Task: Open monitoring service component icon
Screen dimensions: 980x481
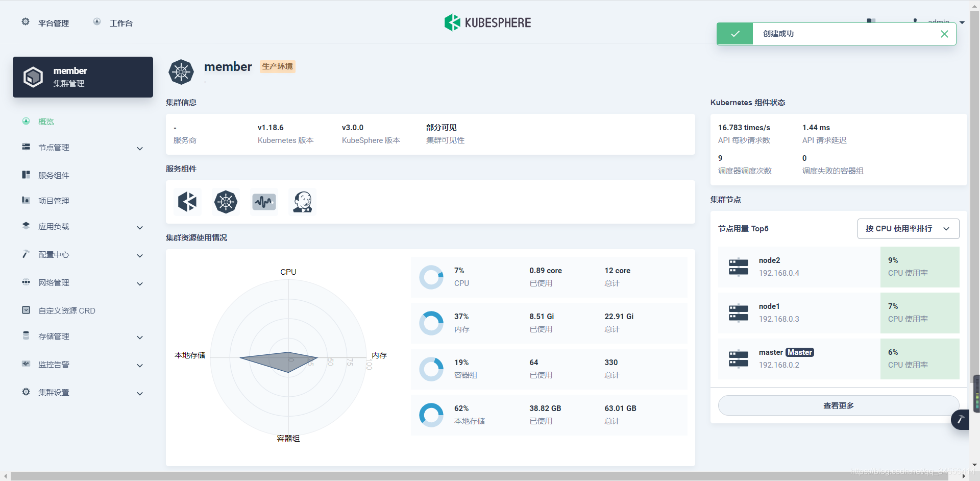Action: pos(264,202)
